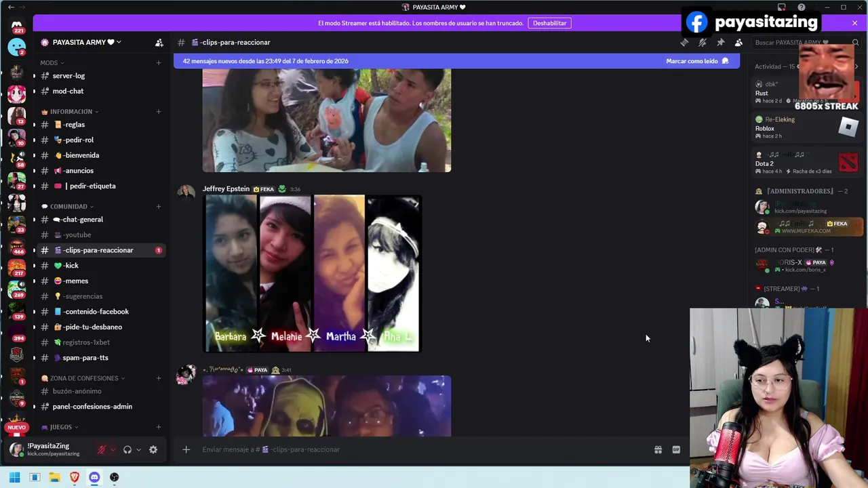
Task: Click the !PayasitaZing user profile panel
Action: point(47,449)
